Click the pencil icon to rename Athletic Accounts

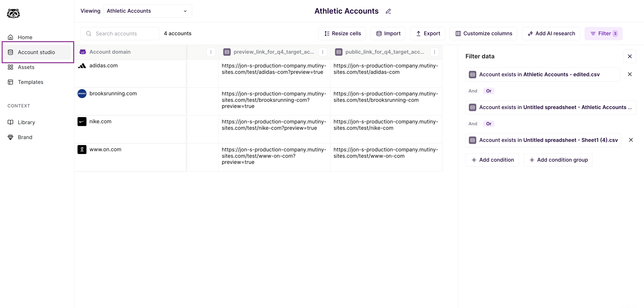click(388, 11)
